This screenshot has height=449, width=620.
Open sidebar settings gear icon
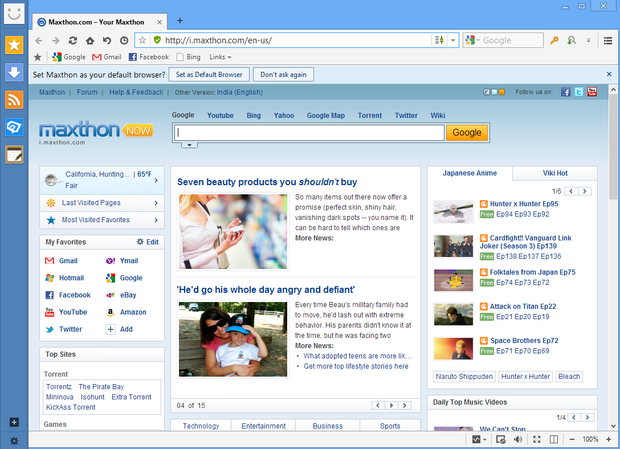click(14, 441)
